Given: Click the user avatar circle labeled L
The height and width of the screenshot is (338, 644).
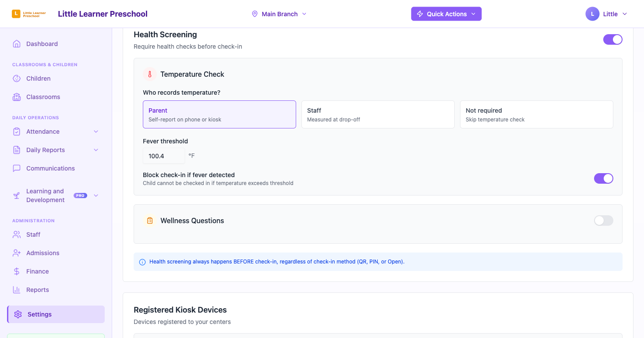Looking at the screenshot, I should [592, 14].
